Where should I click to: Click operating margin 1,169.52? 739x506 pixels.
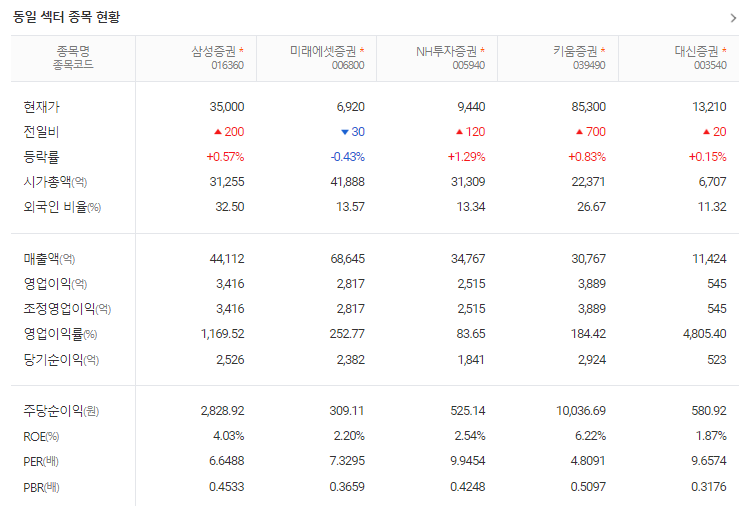[x=222, y=334]
